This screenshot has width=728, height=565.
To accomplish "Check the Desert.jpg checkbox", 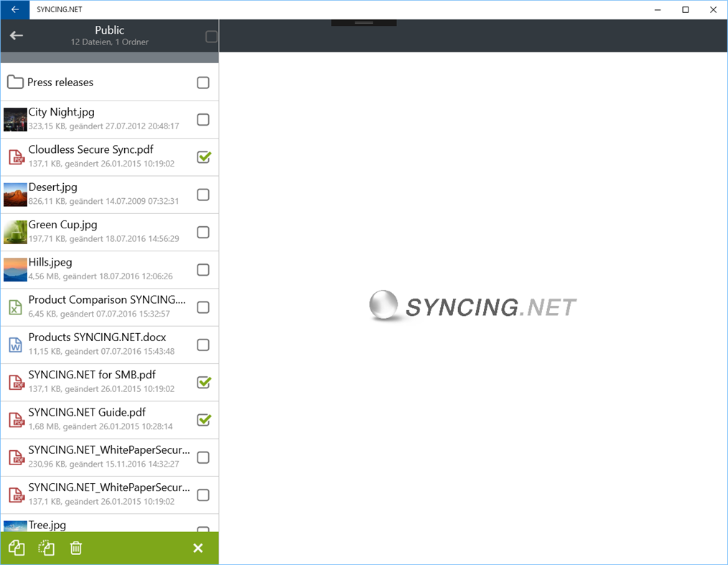I will 203,194.
